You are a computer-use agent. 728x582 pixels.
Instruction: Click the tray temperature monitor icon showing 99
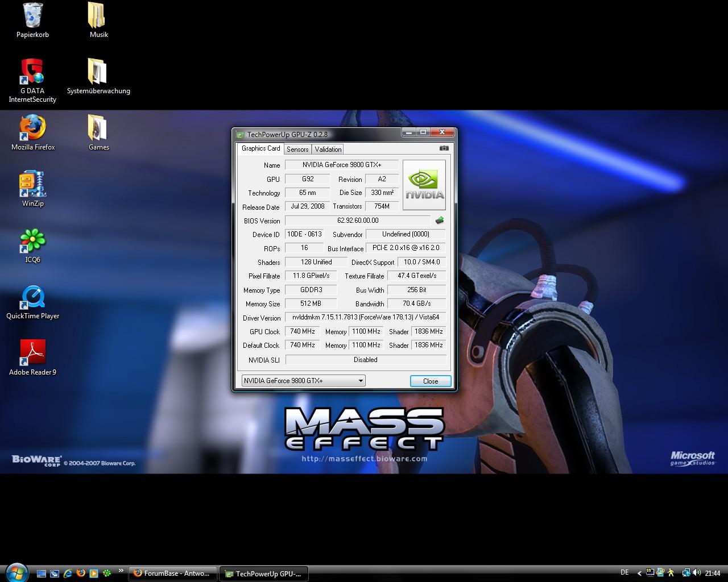[x=650, y=573]
